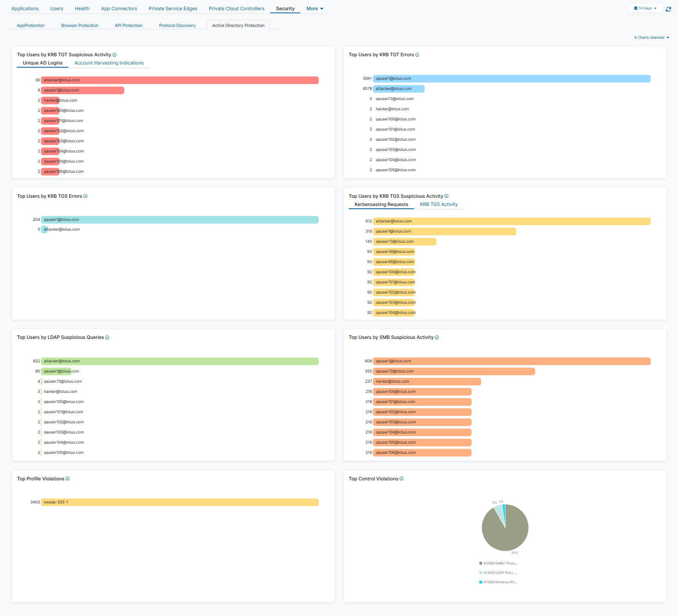
Task: Click info icon next to LDAP Suspicious Queries
Action: (x=107, y=338)
